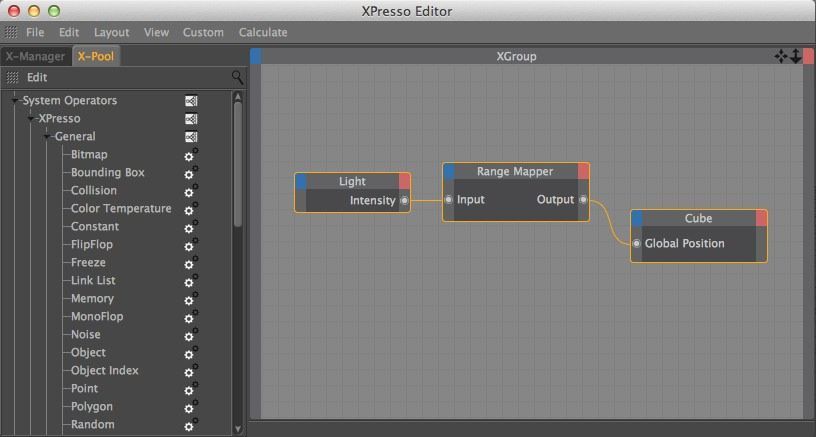Collapse the General tree branch
The height and width of the screenshot is (437, 816).
tap(47, 137)
